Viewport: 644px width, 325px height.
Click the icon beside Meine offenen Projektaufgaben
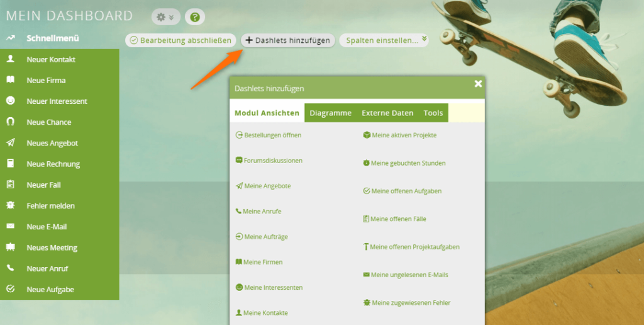tap(366, 247)
